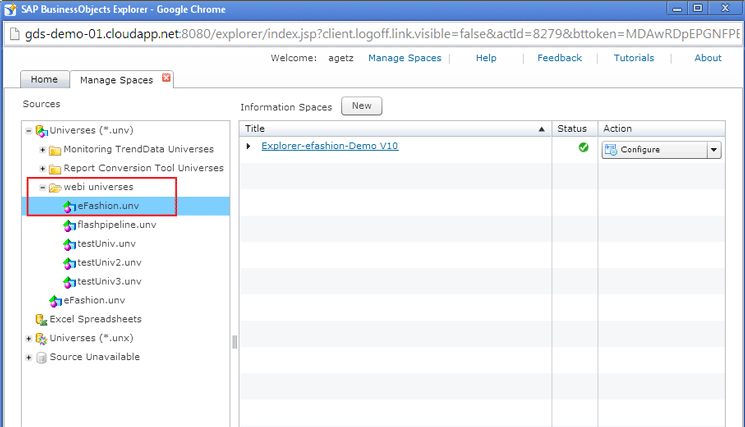Screen dimensions: 745x427
Task: Select testUniv.unv in the tree
Action: 106,244
